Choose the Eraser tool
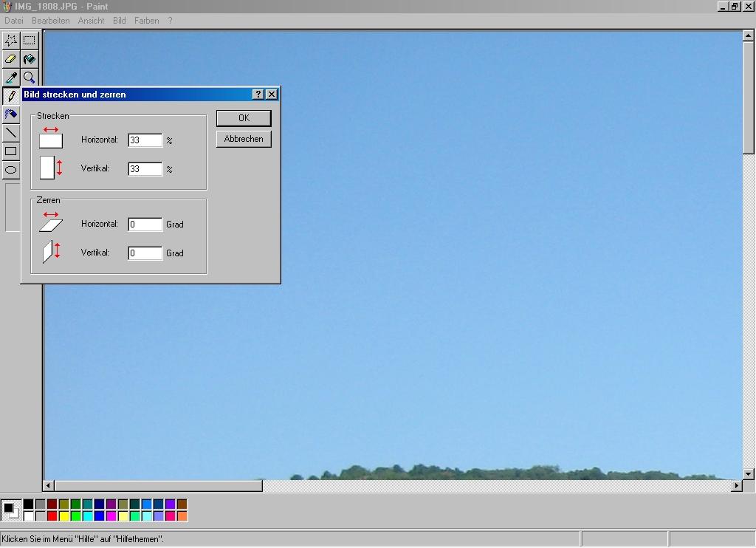 pyautogui.click(x=11, y=59)
